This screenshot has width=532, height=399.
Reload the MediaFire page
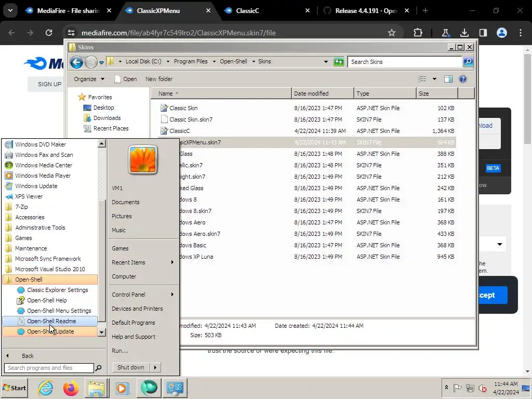(49, 33)
